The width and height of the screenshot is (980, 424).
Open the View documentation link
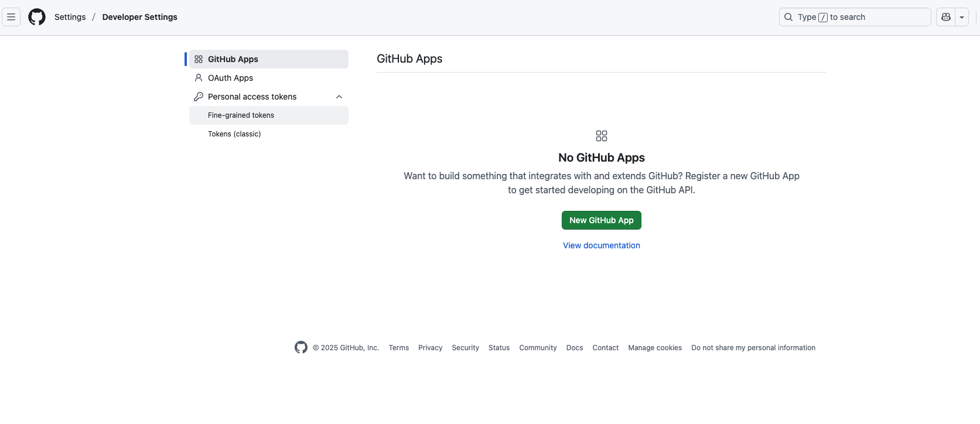[602, 245]
